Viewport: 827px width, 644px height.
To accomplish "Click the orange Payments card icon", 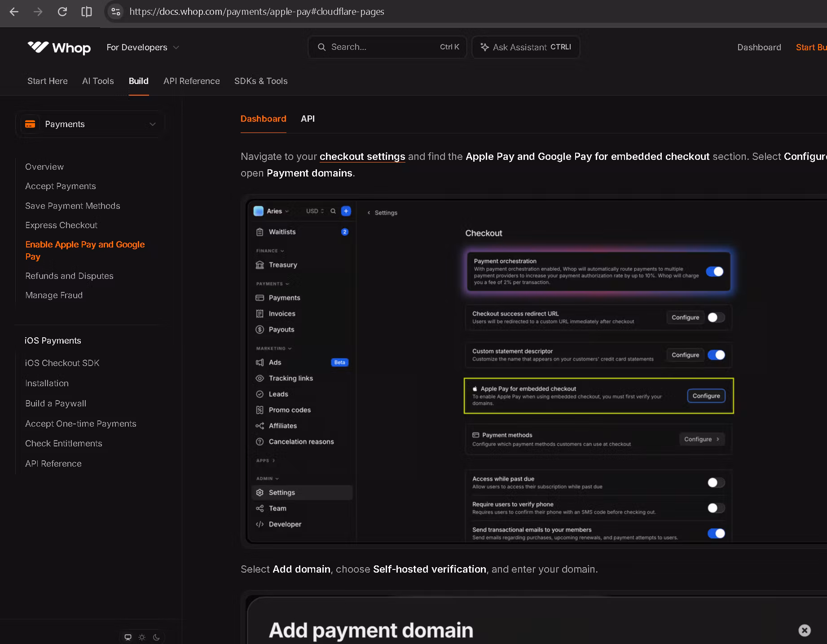I will point(30,124).
